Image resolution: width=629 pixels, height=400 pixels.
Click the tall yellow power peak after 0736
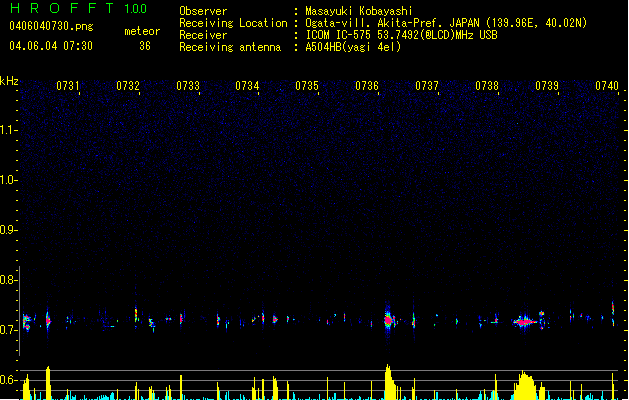pos(389,382)
